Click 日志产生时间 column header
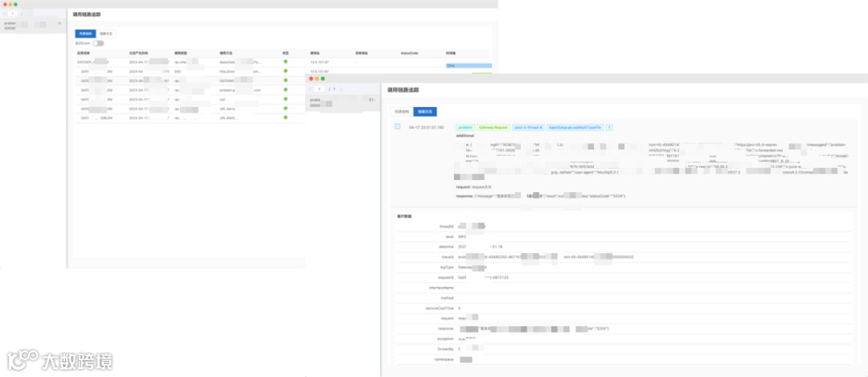The width and height of the screenshot is (868, 377). pyautogui.click(x=138, y=53)
